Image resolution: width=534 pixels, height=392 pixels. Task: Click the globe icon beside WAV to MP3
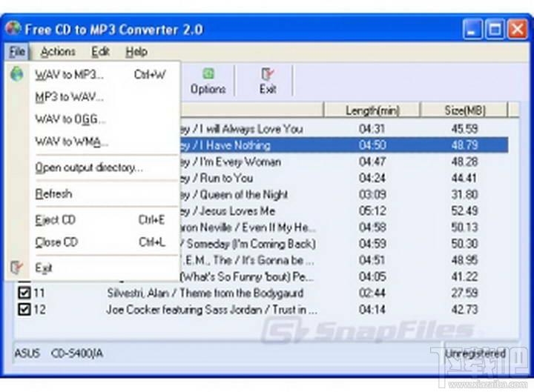click(x=16, y=74)
